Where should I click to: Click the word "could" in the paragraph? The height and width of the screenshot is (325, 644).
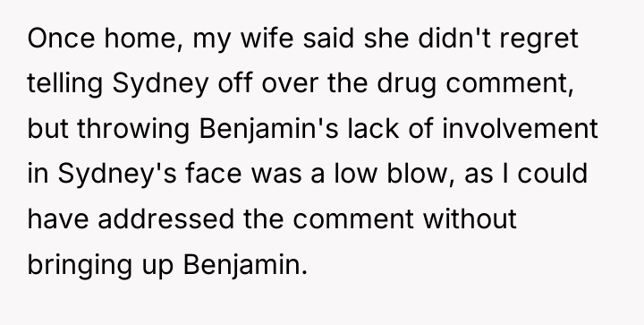click(553, 174)
